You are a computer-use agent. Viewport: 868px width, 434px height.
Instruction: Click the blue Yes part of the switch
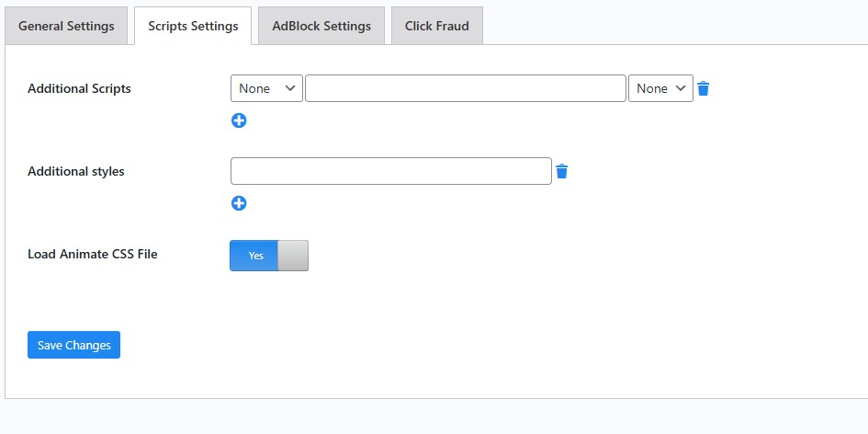(254, 256)
